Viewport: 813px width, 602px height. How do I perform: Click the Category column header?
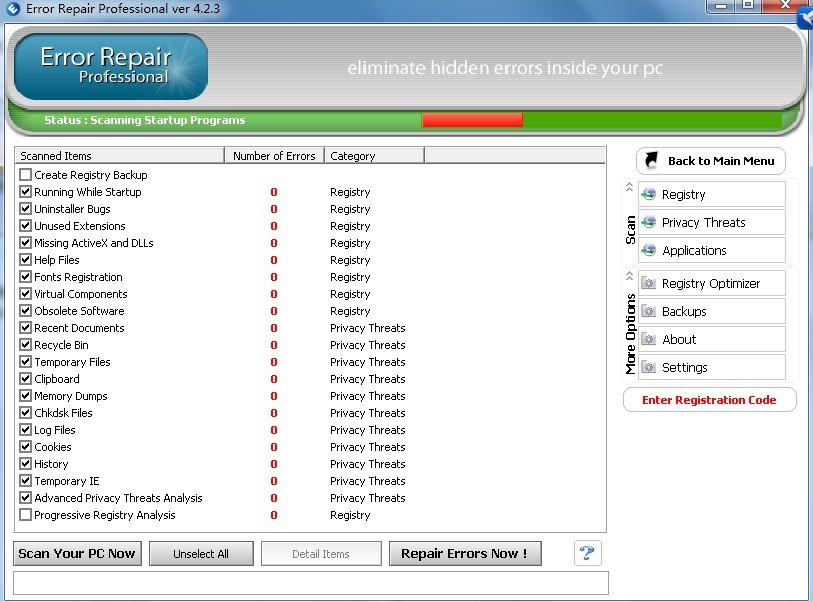coord(374,156)
